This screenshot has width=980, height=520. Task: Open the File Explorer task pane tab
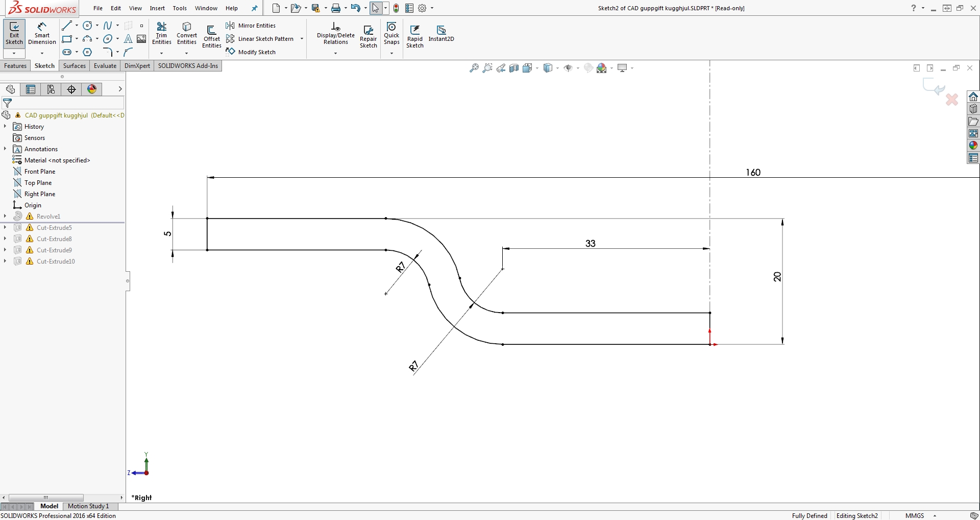[x=973, y=121]
